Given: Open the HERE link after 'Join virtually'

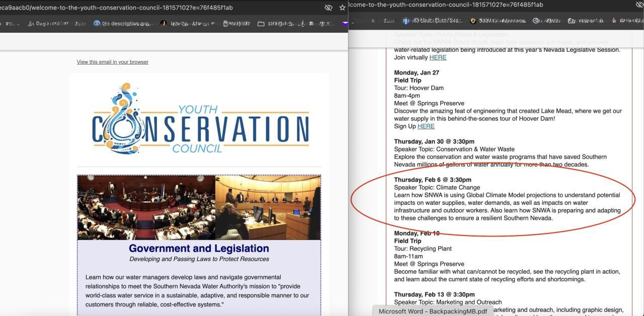Looking at the screenshot, I should [x=438, y=57].
